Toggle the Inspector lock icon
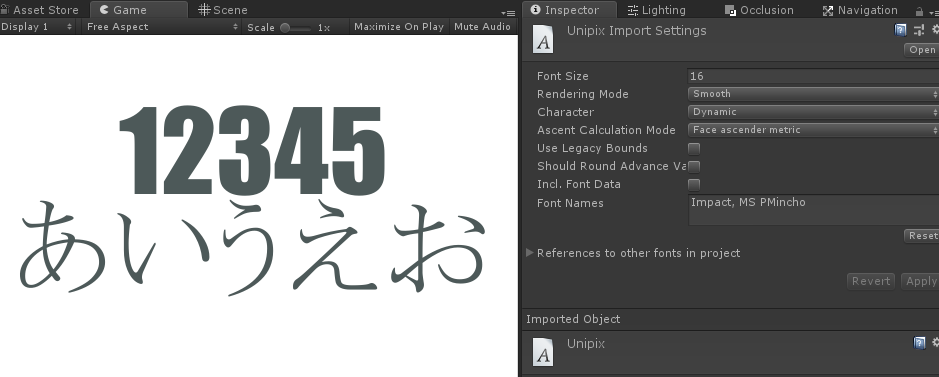This screenshot has height=377, width=939. [x=919, y=11]
